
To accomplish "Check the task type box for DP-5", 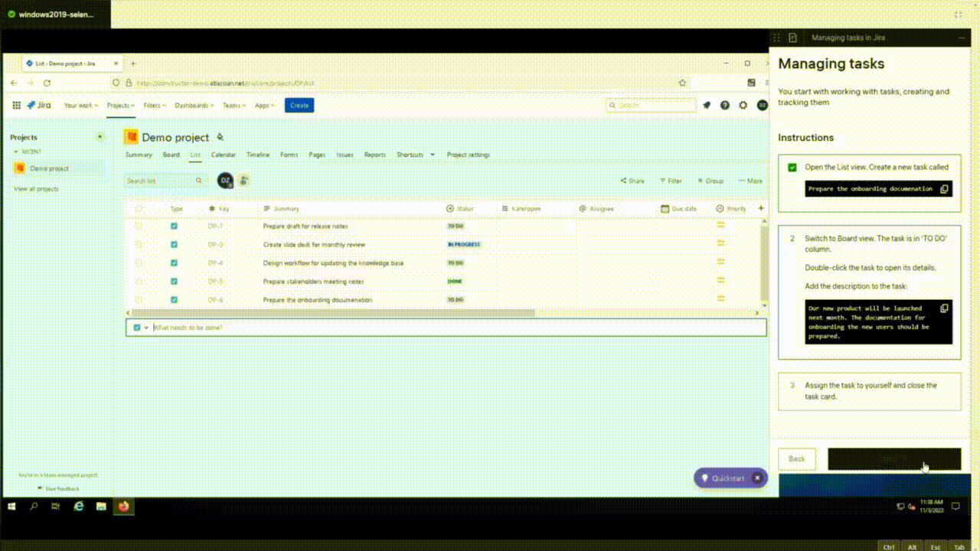I will pos(174,281).
